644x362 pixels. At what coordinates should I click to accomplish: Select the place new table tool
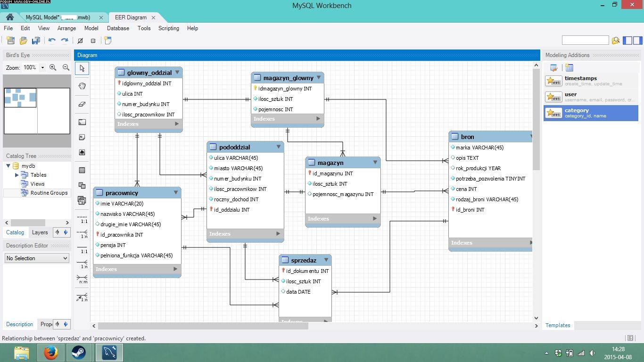click(x=82, y=170)
